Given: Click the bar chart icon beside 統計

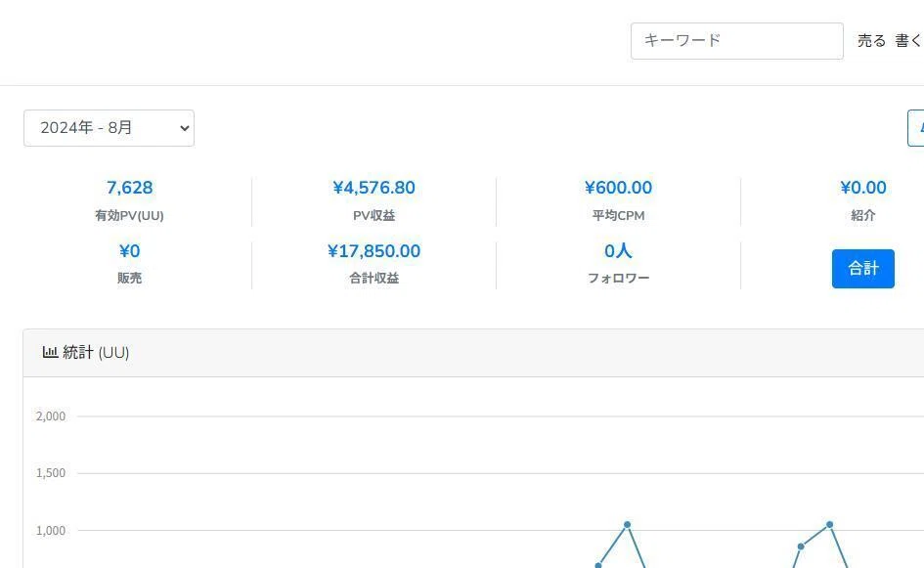Looking at the screenshot, I should click(x=50, y=352).
